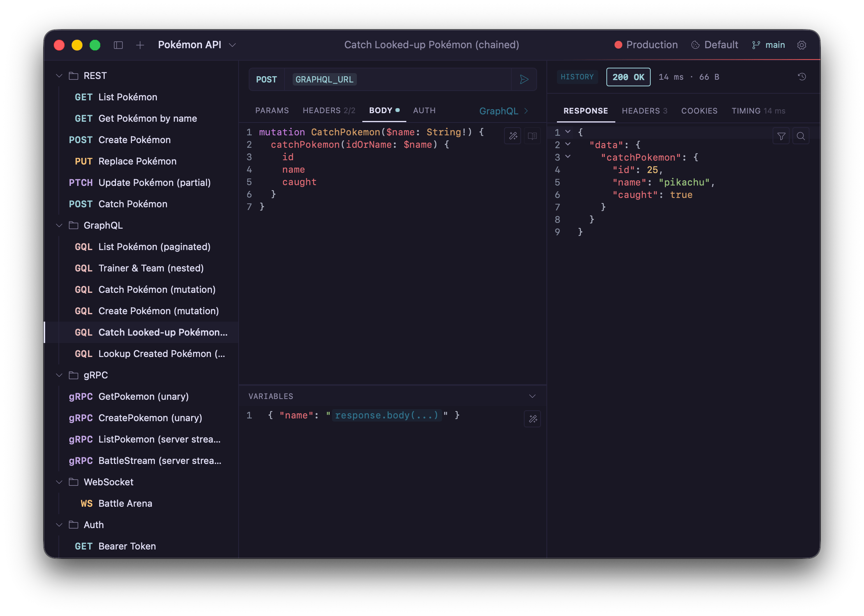The width and height of the screenshot is (864, 616).
Task: Click the History button
Action: coord(577,77)
